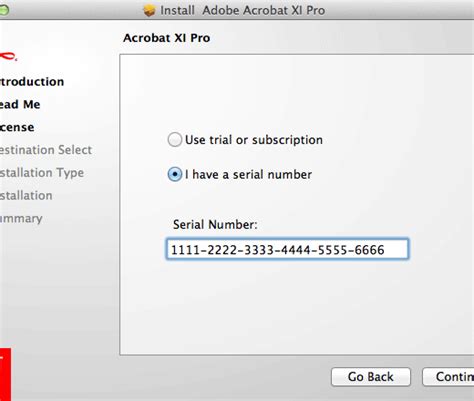Click the red Acrobat swirl logo in sidebar
Image resolution: width=474 pixels, height=401 pixels.
click(x=8, y=56)
